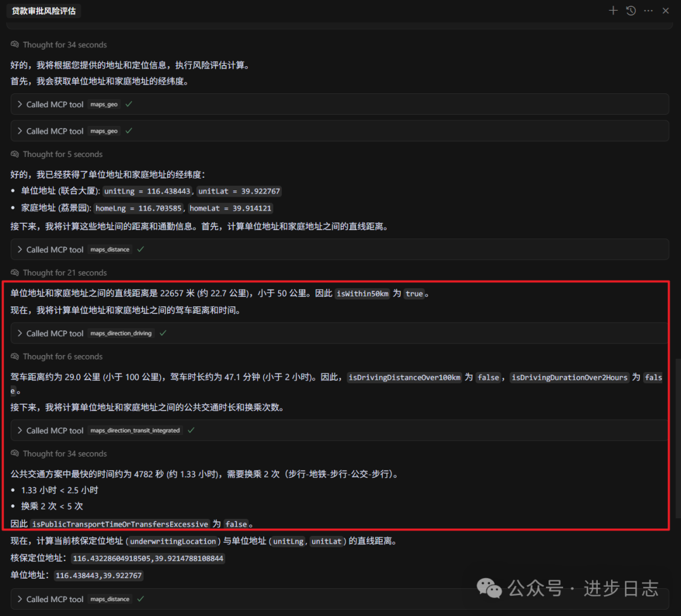
Task: Click checkmark beside first maps_geo call
Action: click(x=129, y=104)
